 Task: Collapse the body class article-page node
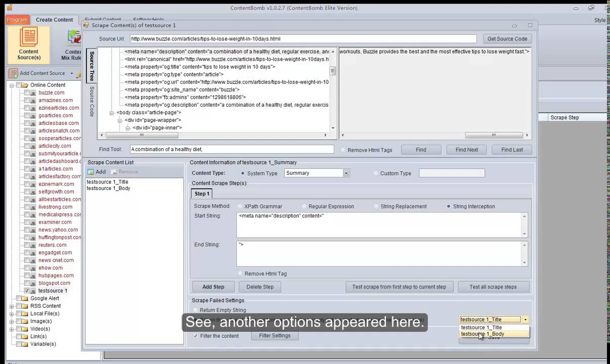tap(112, 113)
